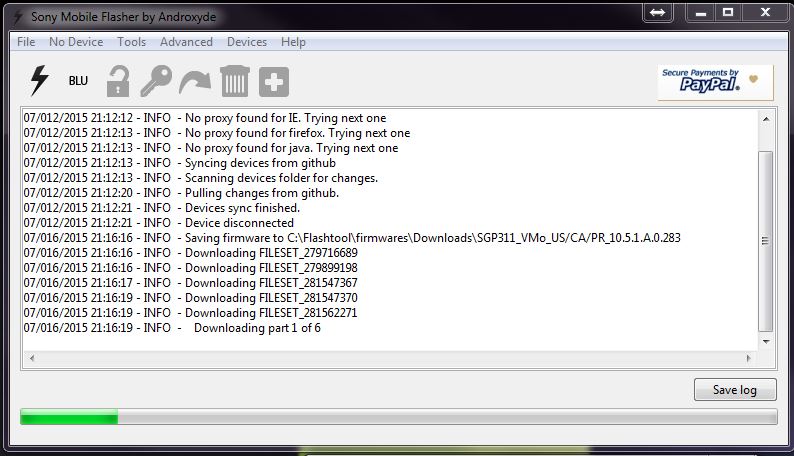Click the curved arrow icon in toolbar
Image resolution: width=794 pixels, height=456 pixels.
pos(195,82)
